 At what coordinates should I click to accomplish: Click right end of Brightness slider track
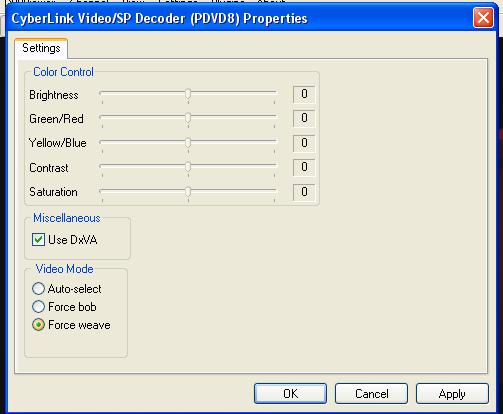(274, 92)
